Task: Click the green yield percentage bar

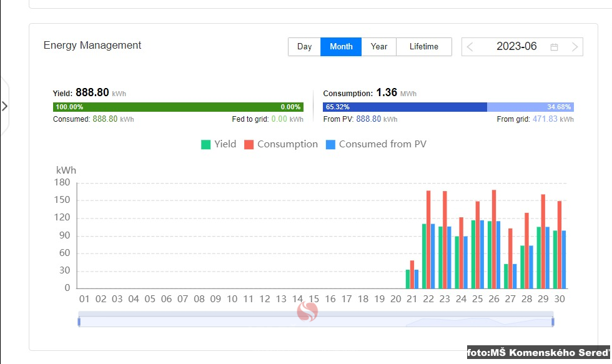Action: click(x=178, y=107)
